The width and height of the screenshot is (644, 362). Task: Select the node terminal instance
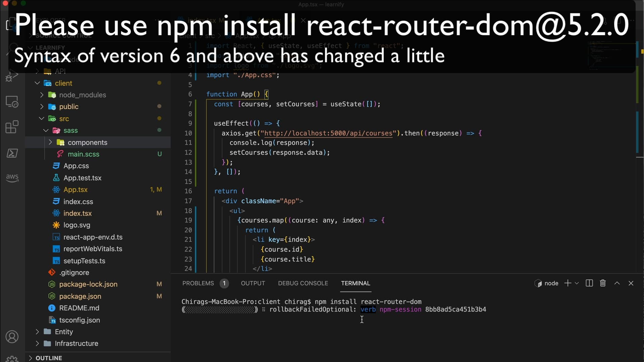click(x=546, y=283)
